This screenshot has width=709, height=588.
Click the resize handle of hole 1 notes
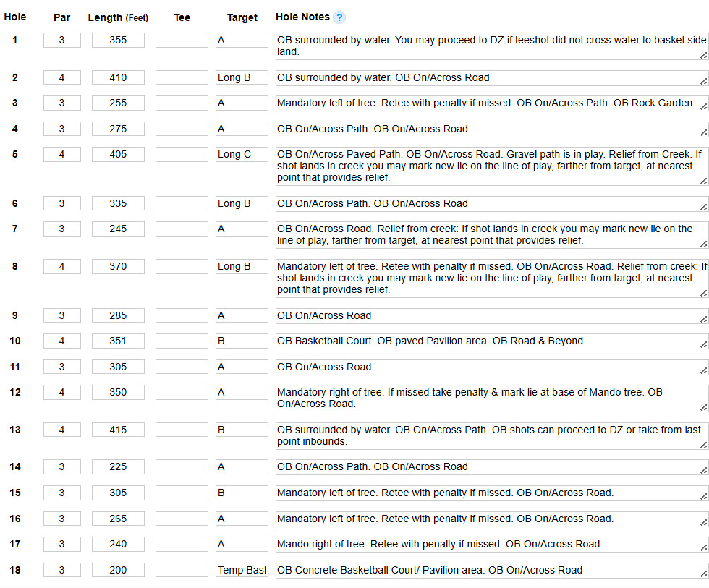[x=703, y=55]
